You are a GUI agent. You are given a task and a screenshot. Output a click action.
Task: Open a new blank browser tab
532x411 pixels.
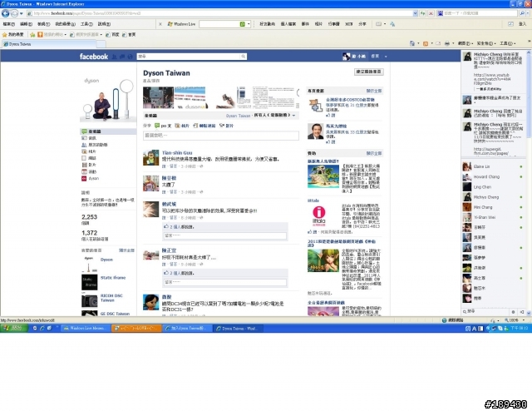pyautogui.click(x=101, y=44)
